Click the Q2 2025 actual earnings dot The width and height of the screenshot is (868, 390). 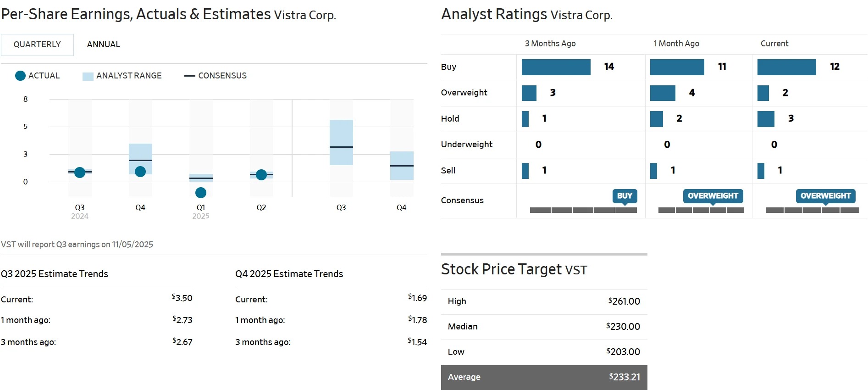(261, 175)
